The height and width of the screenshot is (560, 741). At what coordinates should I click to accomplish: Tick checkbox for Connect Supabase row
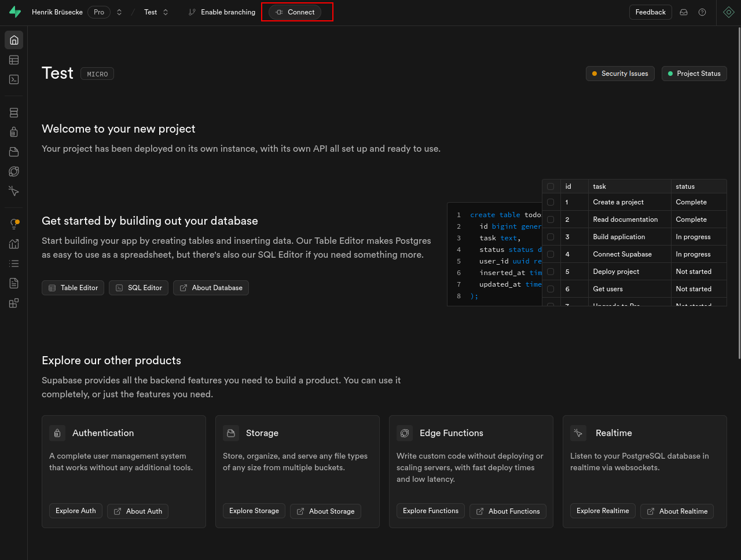tap(551, 254)
